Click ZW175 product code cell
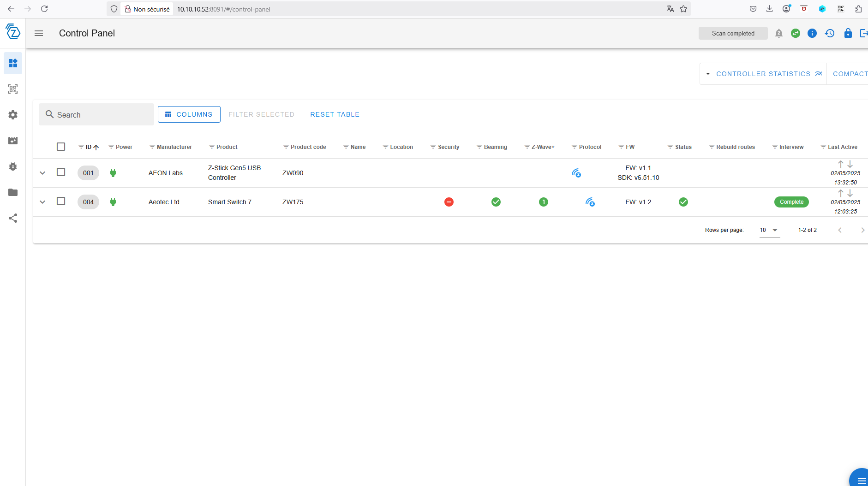Screen dimensions: 868x486 click(293, 202)
